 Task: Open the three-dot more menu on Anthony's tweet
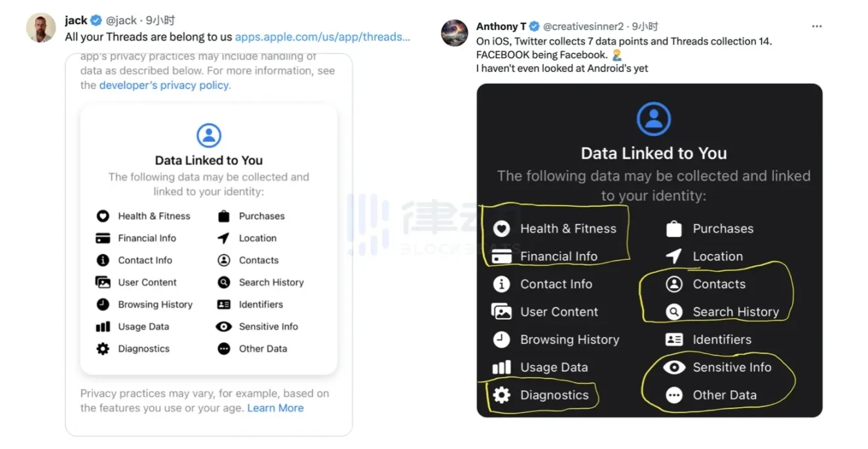pos(816,26)
